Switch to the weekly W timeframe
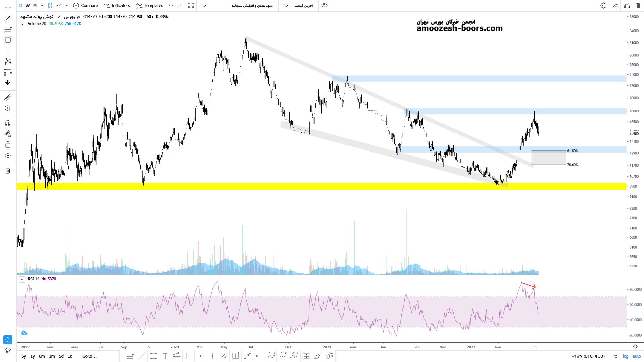644x362 pixels. [28, 6]
